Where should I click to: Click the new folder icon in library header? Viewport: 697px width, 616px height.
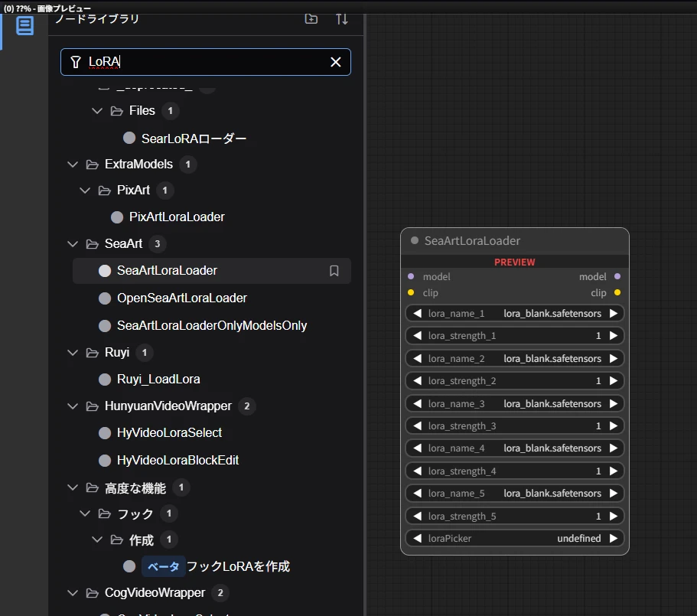pyautogui.click(x=311, y=18)
